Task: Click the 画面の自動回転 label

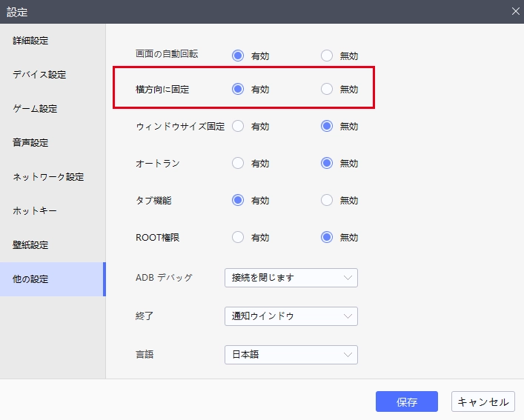Action: tap(167, 54)
